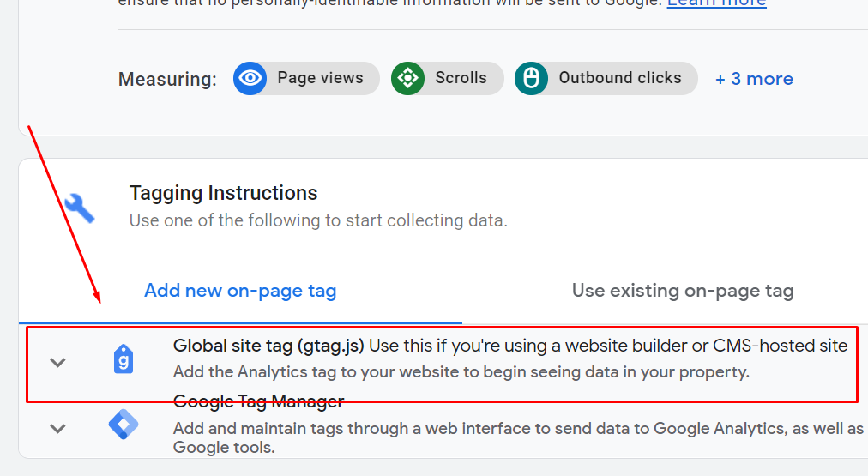Click the 'Global site tag (gtag.js)' title
Viewport: 868px width, 476px height.
tap(268, 346)
